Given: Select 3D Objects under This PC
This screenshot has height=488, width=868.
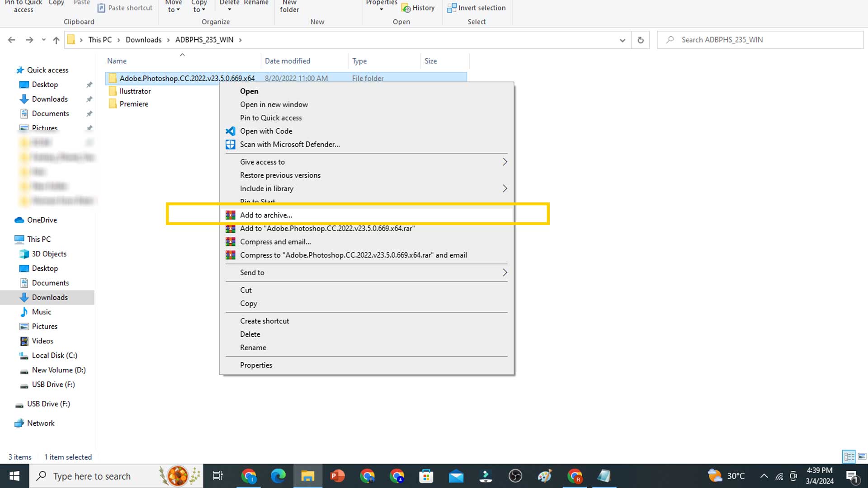Looking at the screenshot, I should coord(49,254).
